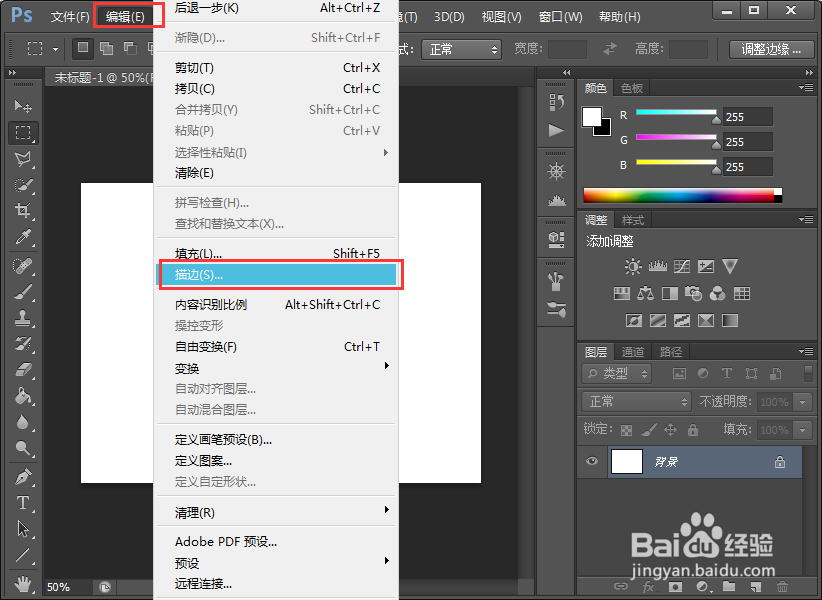Open the 正常 blend mode dropdown
Image resolution: width=822 pixels, height=600 pixels.
click(x=636, y=401)
